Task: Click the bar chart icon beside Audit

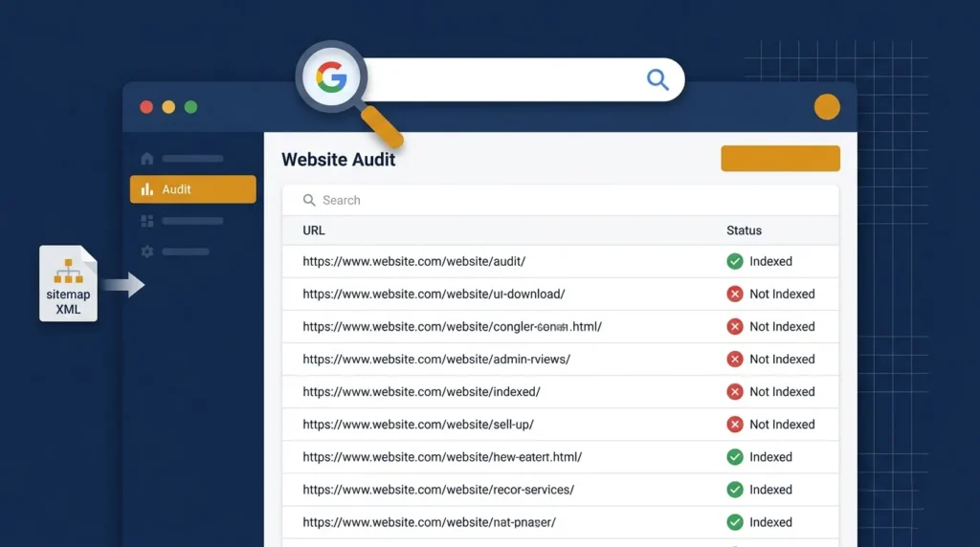Action: click(146, 189)
